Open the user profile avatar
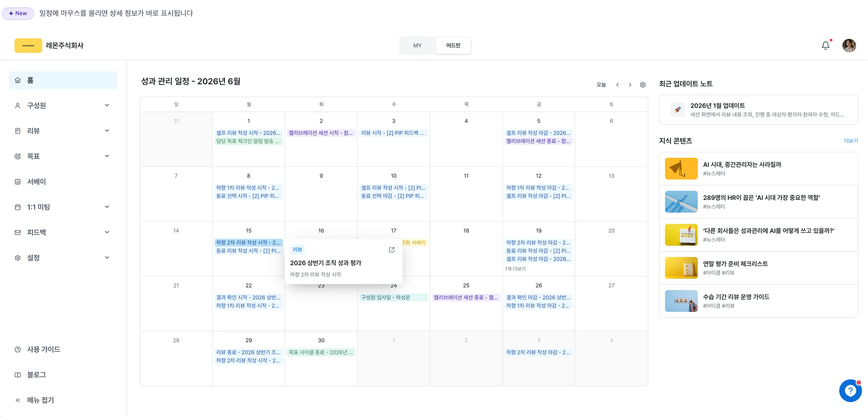 [849, 45]
